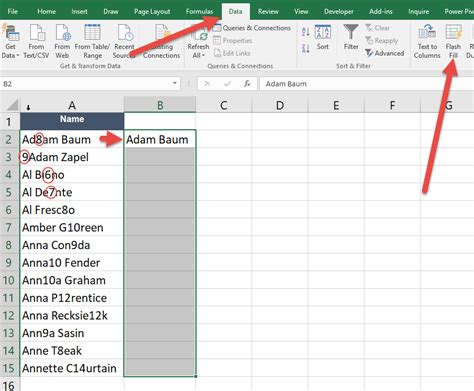This screenshot has height=391, width=474.
Task: Open Insert Function dialog
Action: click(247, 84)
